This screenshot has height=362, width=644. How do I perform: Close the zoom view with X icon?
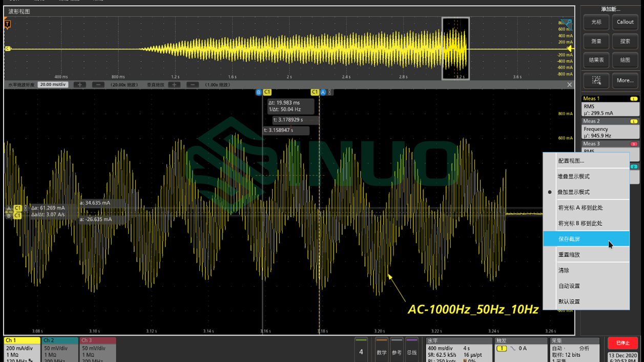tap(569, 85)
